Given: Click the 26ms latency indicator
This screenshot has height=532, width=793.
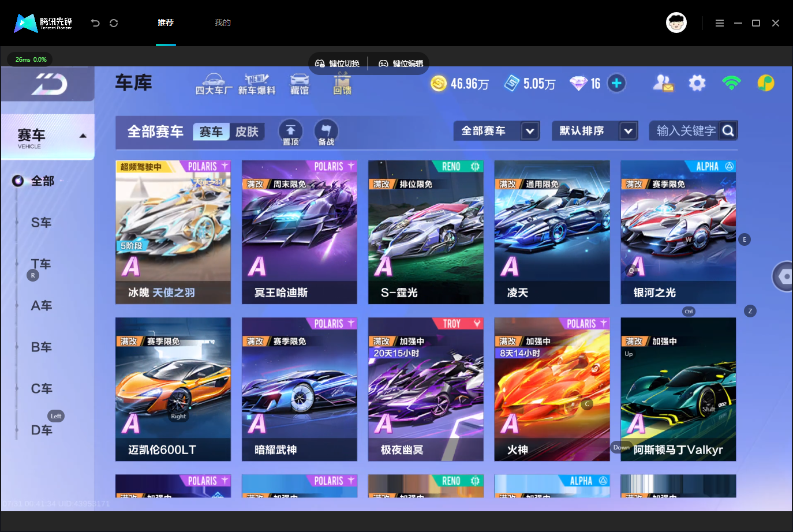Looking at the screenshot, I should 31,59.
